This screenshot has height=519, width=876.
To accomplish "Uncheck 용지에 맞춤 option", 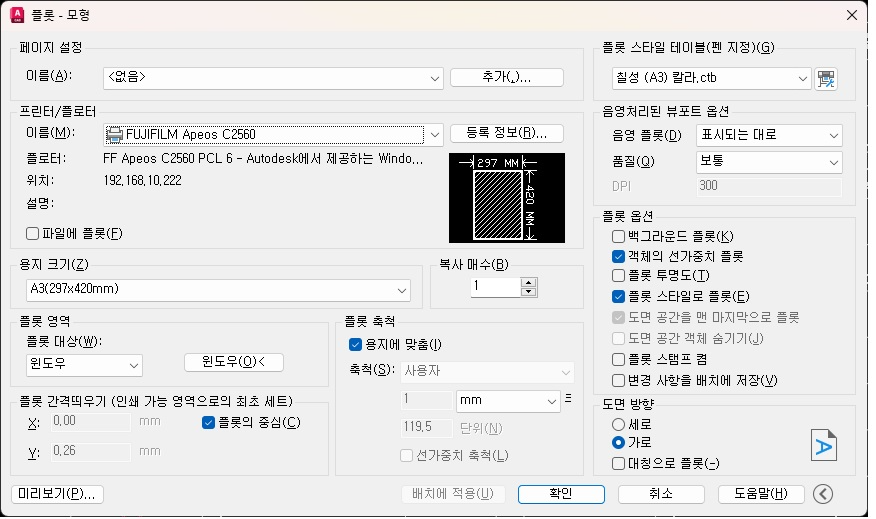I will (x=355, y=345).
